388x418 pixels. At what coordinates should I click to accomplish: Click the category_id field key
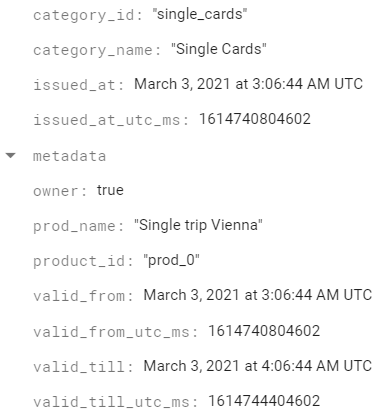coord(88,15)
